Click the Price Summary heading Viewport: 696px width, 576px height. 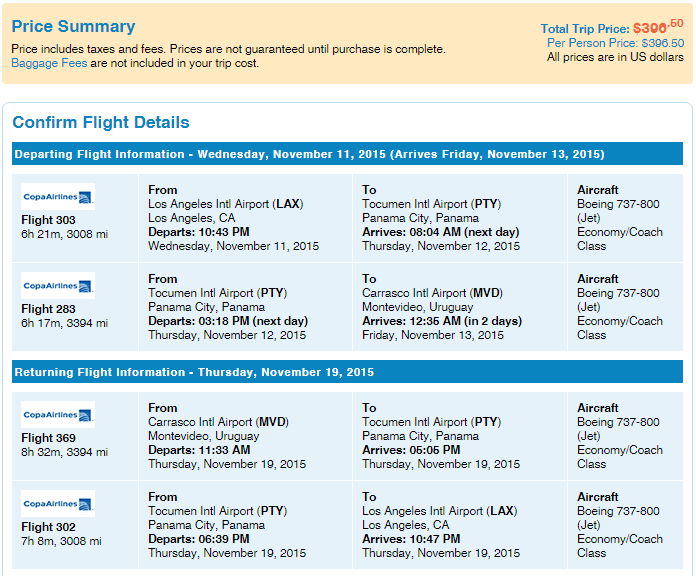coord(73,26)
